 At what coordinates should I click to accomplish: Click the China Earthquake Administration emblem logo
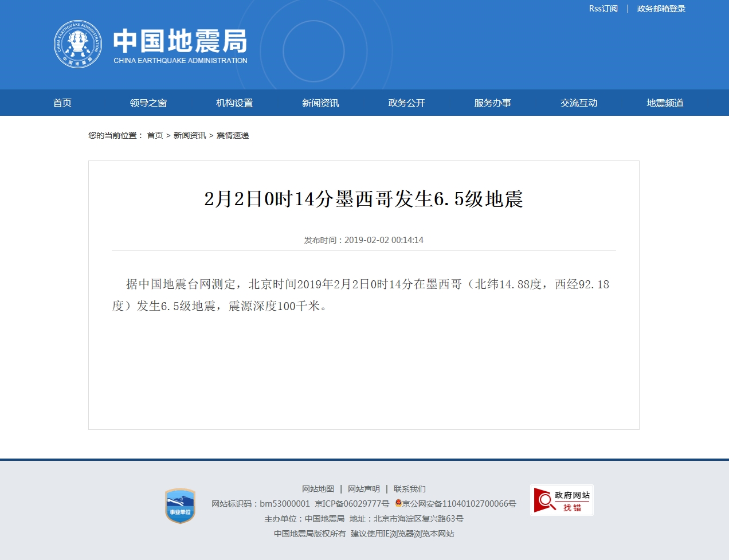[78, 44]
